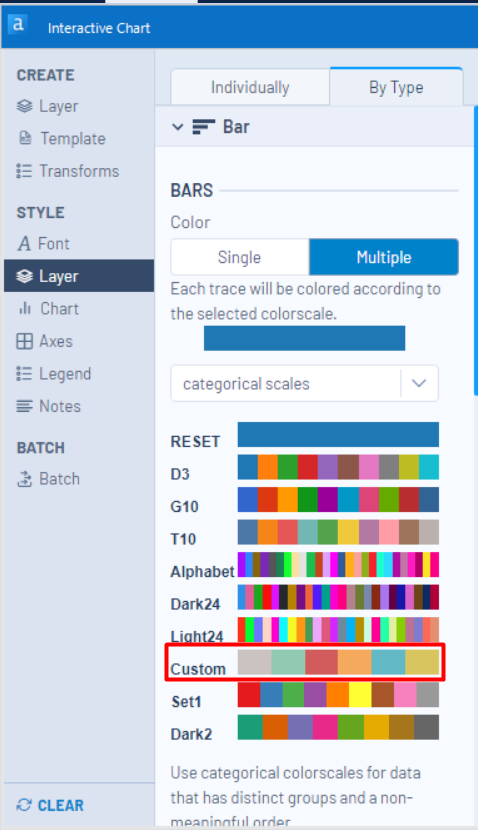Open the Batch export icon

(x=24, y=479)
